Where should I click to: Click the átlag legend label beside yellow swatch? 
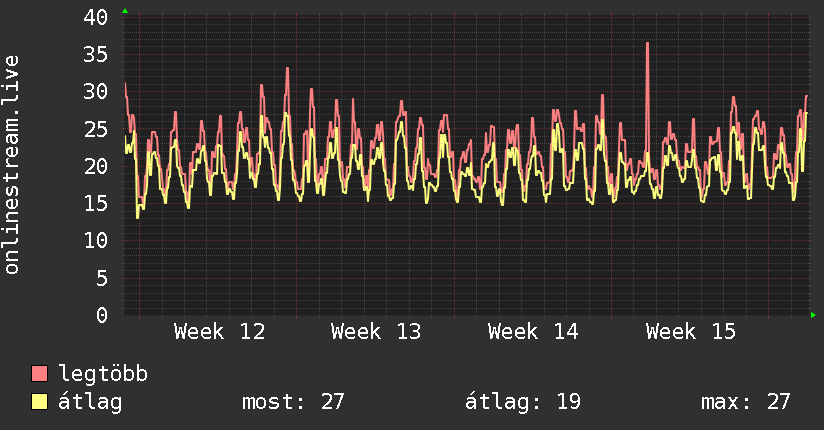click(x=90, y=402)
